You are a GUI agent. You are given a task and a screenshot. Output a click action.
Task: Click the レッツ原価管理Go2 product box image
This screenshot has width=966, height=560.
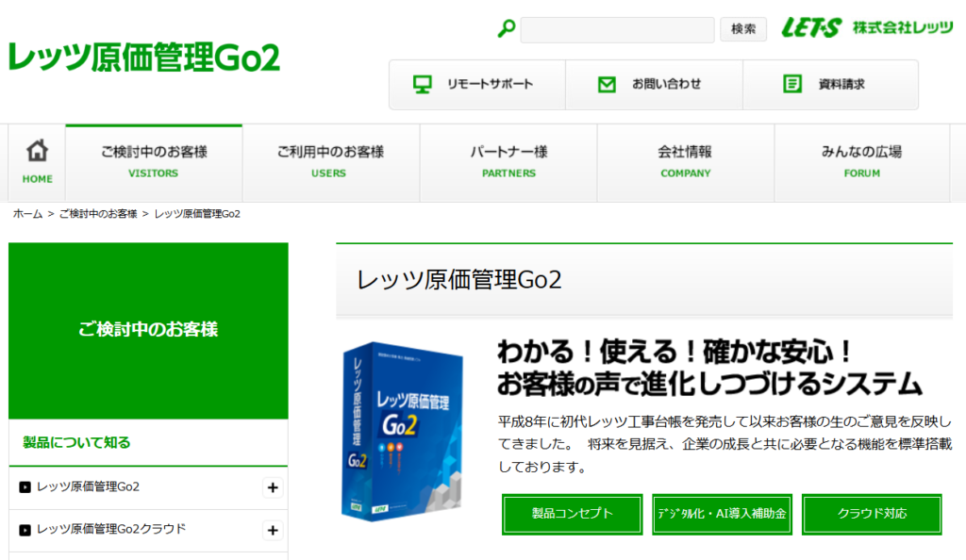[402, 432]
